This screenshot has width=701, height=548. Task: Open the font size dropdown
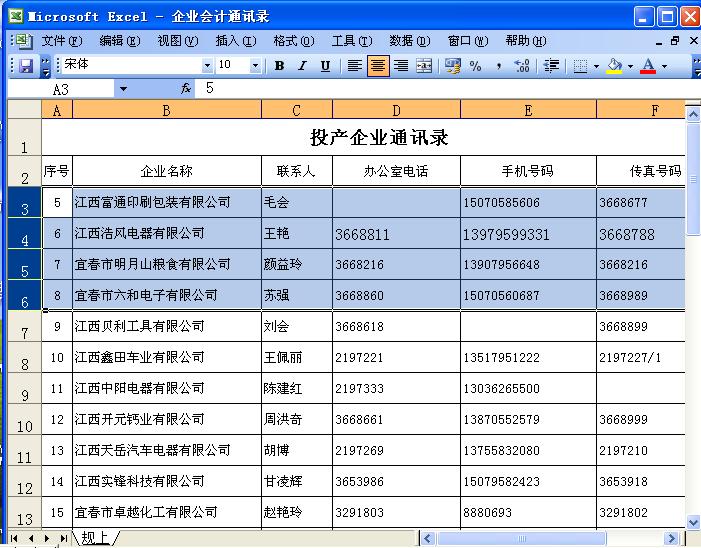coord(254,66)
